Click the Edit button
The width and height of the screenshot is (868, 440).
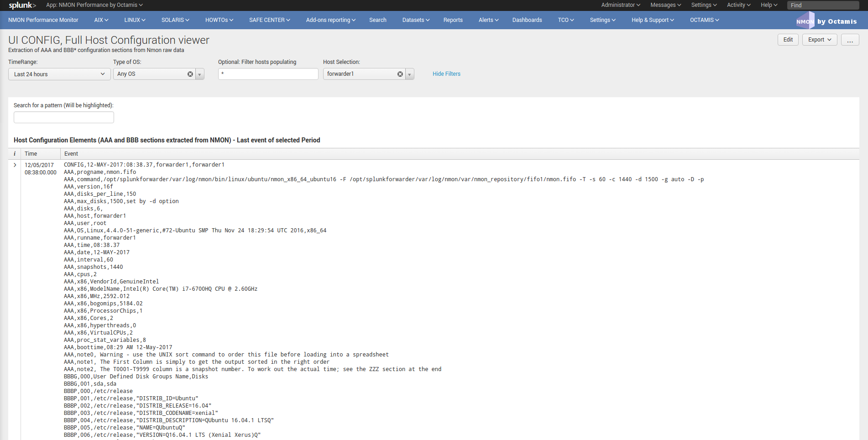(x=788, y=40)
